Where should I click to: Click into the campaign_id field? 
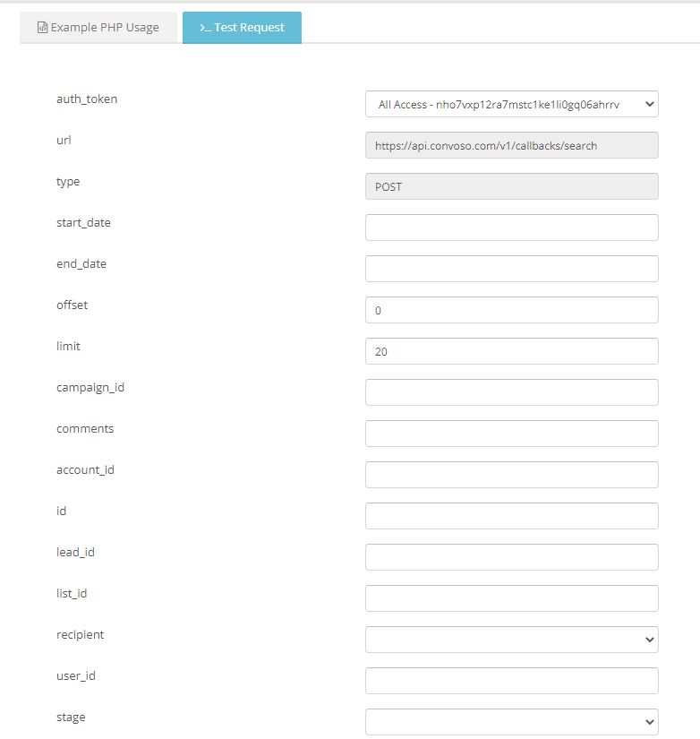(x=511, y=392)
